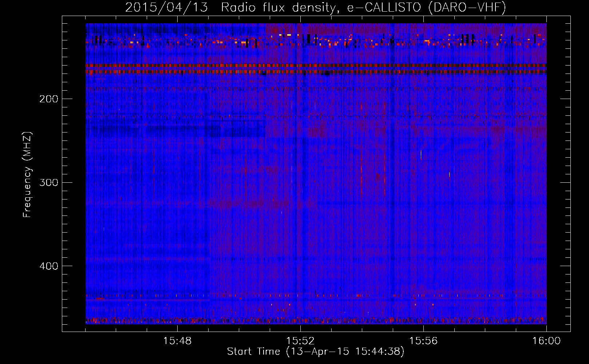The width and height of the screenshot is (589, 364).
Task: Click the 300 frequency tick label
Action: tap(49, 182)
